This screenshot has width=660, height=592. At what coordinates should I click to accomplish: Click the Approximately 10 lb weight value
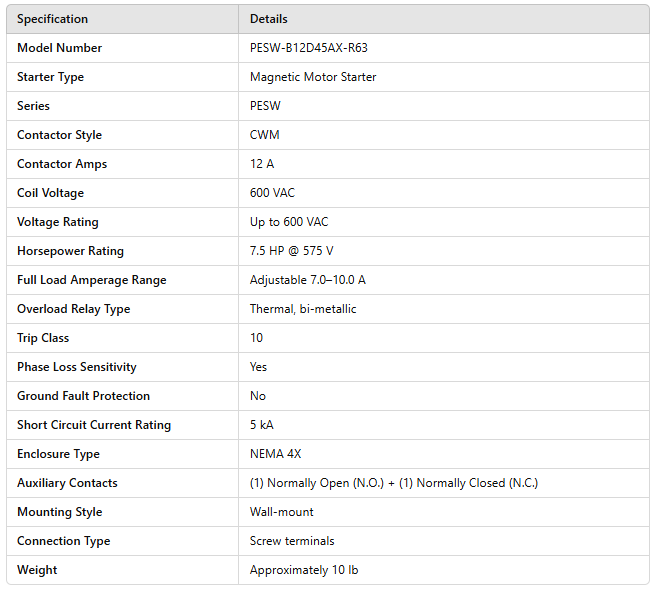pos(304,570)
